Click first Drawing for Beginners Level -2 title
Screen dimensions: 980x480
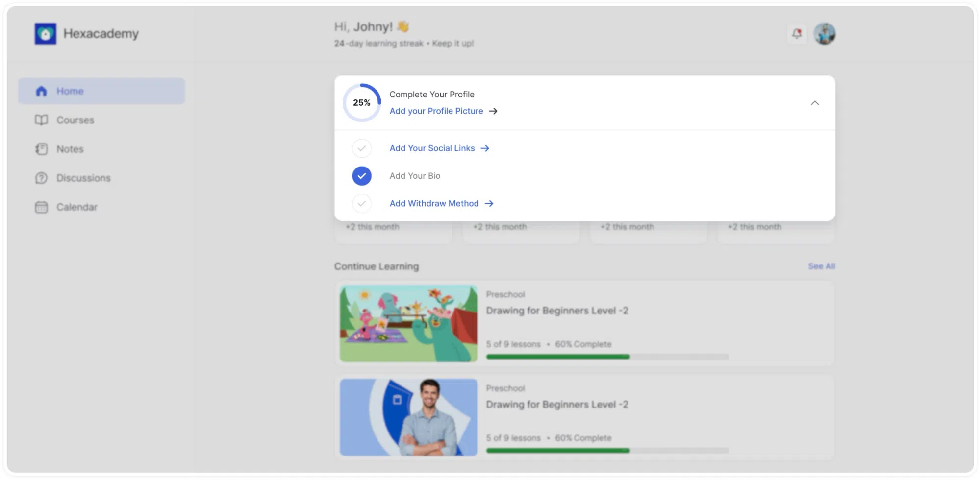pyautogui.click(x=557, y=311)
